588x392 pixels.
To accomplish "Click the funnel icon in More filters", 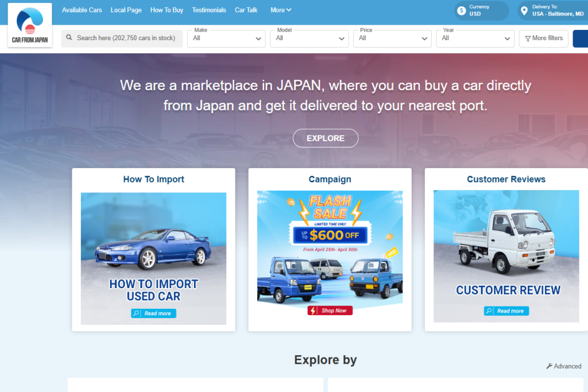I will [528, 38].
